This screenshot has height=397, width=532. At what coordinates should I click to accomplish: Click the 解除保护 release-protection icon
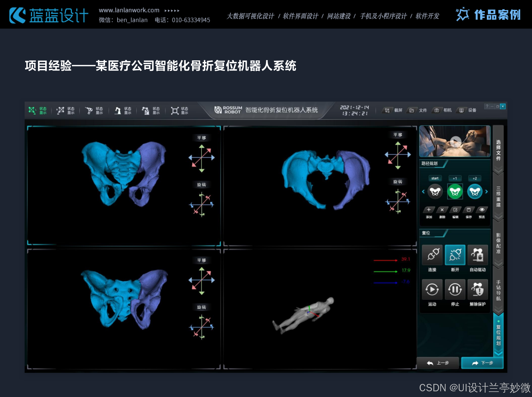point(478,289)
